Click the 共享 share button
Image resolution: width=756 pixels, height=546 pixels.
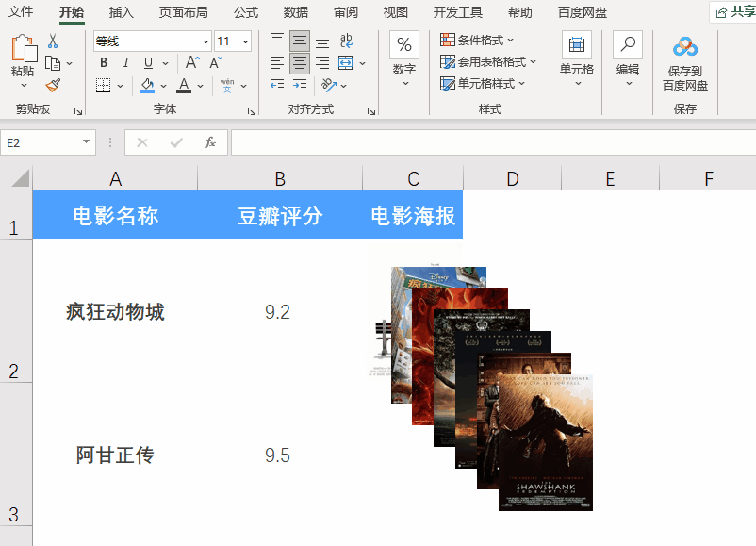pos(734,12)
